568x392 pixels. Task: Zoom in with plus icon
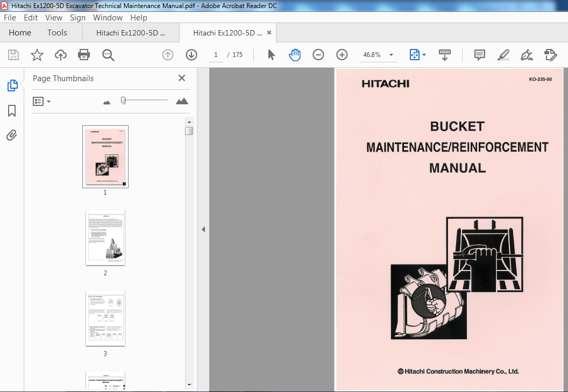(x=342, y=55)
